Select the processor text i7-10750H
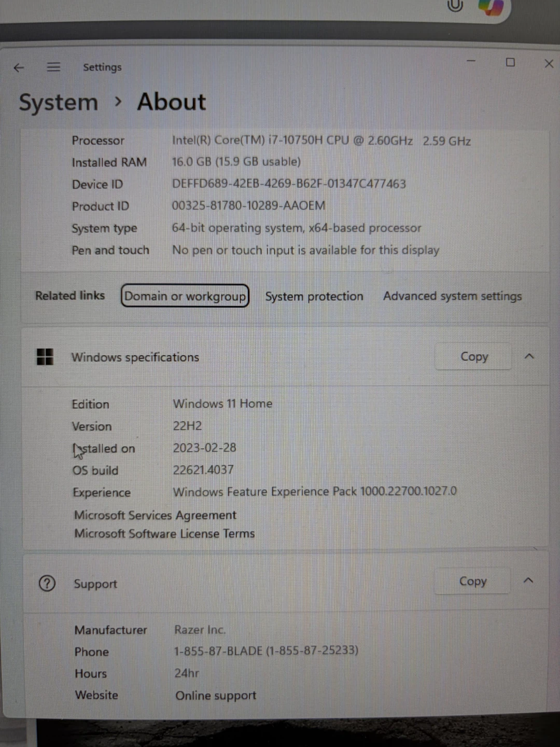The height and width of the screenshot is (747, 560). (x=296, y=141)
